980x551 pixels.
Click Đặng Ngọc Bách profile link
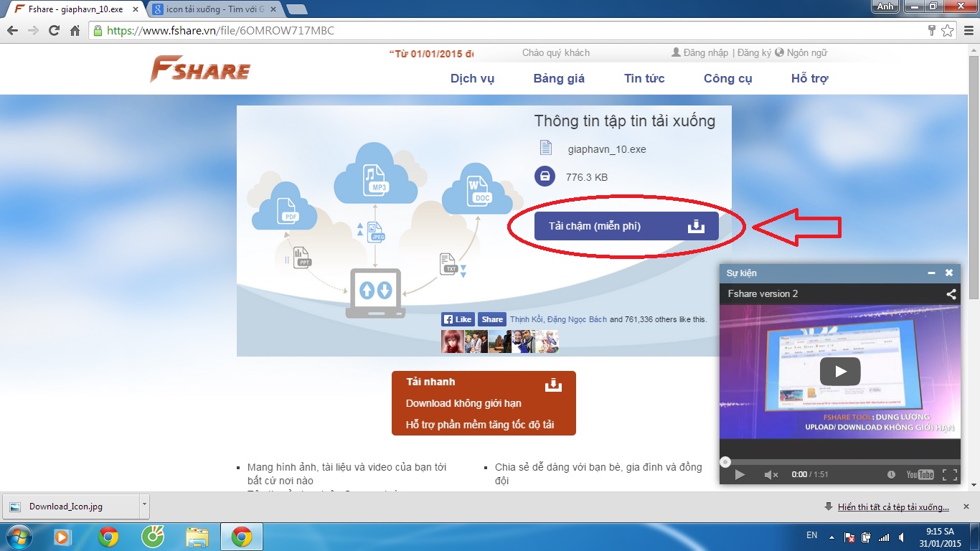pyautogui.click(x=577, y=319)
